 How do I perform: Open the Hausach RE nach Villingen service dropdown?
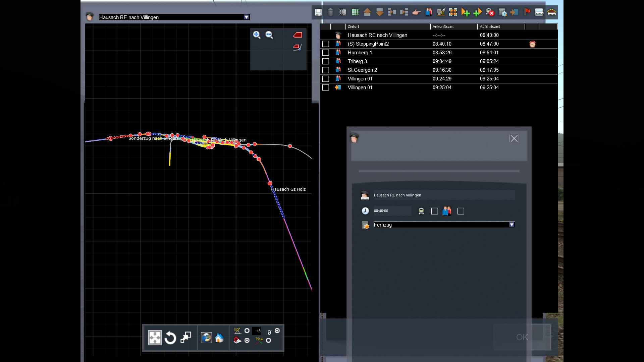(x=247, y=17)
